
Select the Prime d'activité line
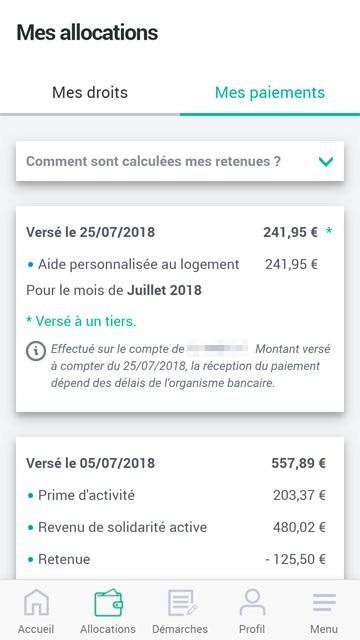pos(177,496)
